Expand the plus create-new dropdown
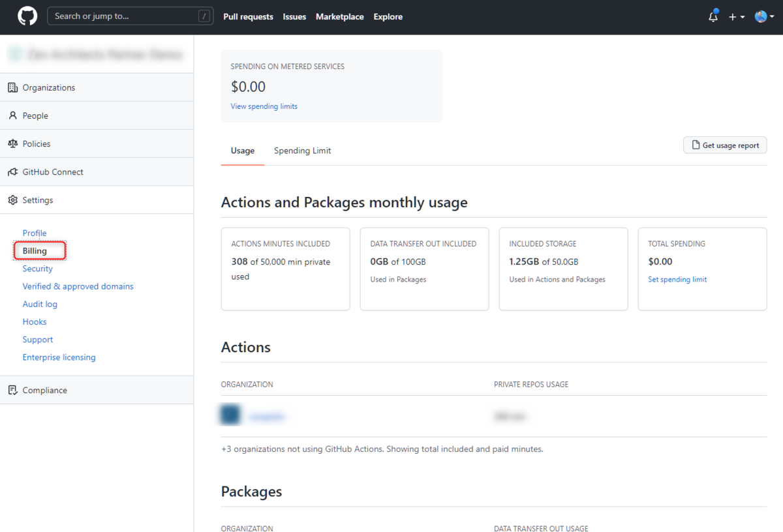This screenshot has height=532, width=783. click(736, 16)
